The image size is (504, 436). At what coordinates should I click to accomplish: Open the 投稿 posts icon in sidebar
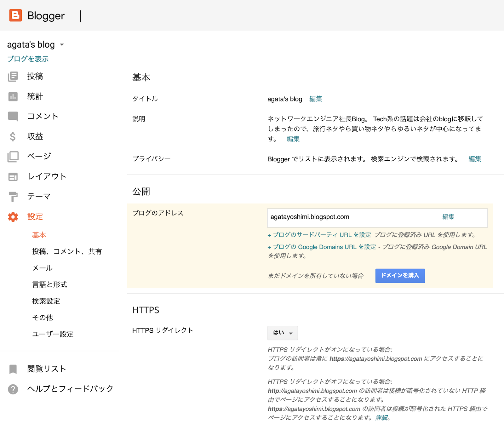click(x=13, y=77)
